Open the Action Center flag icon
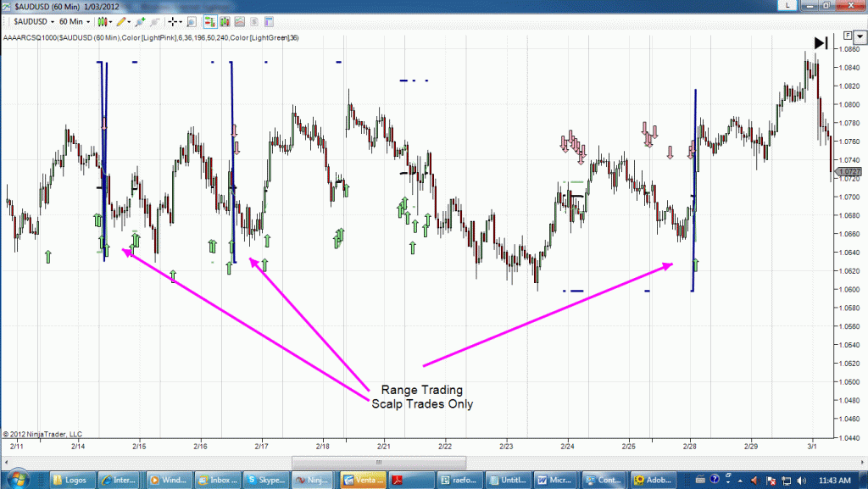This screenshot has height=489, width=868. click(x=771, y=481)
